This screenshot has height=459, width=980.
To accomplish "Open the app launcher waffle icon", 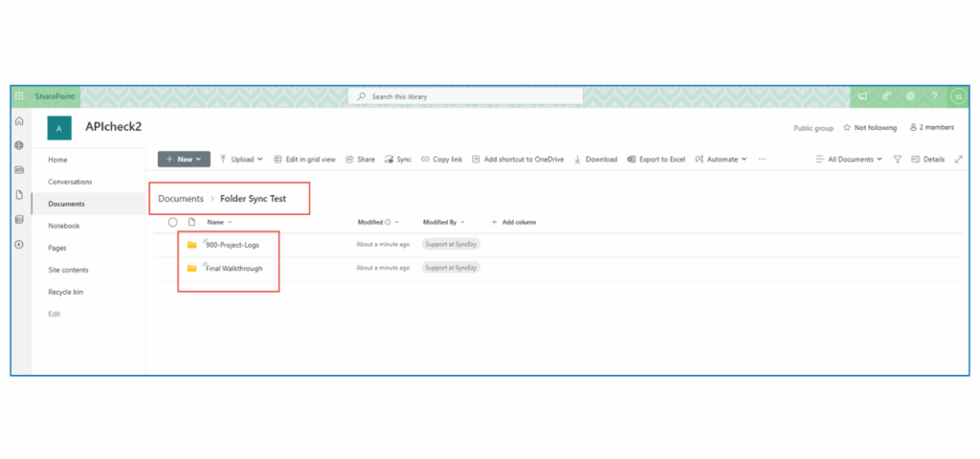I will click(x=19, y=97).
